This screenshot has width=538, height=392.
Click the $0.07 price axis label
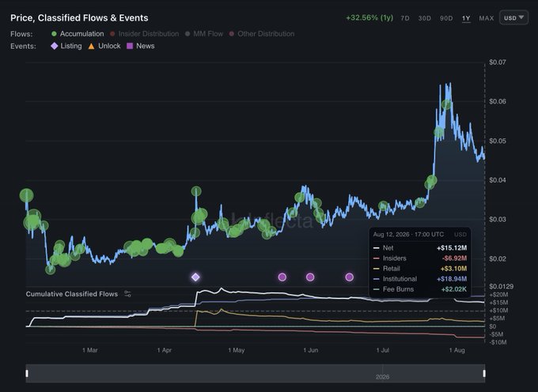[x=497, y=62]
